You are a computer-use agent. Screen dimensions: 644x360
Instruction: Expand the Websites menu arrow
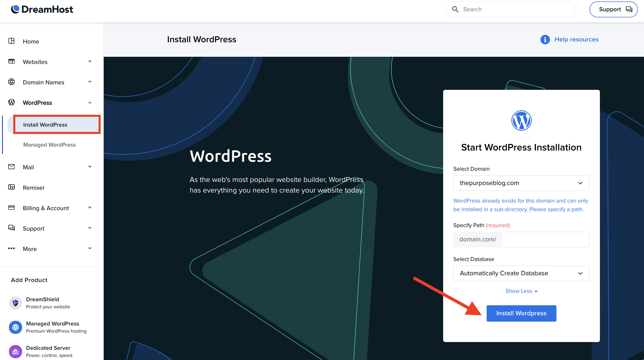click(x=90, y=61)
